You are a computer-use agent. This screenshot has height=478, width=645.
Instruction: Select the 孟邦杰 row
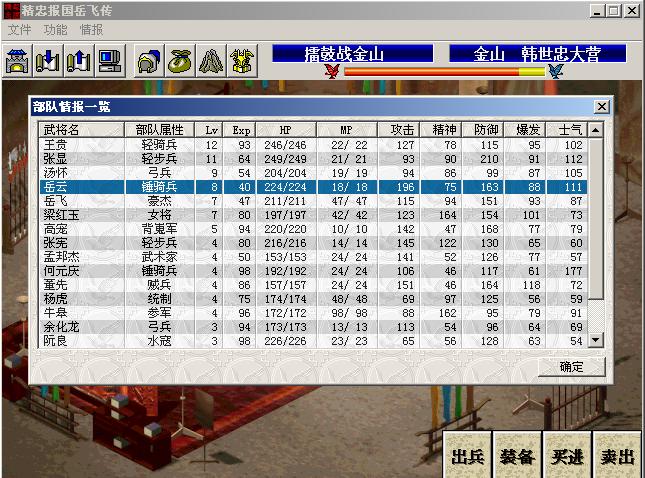click(x=313, y=257)
